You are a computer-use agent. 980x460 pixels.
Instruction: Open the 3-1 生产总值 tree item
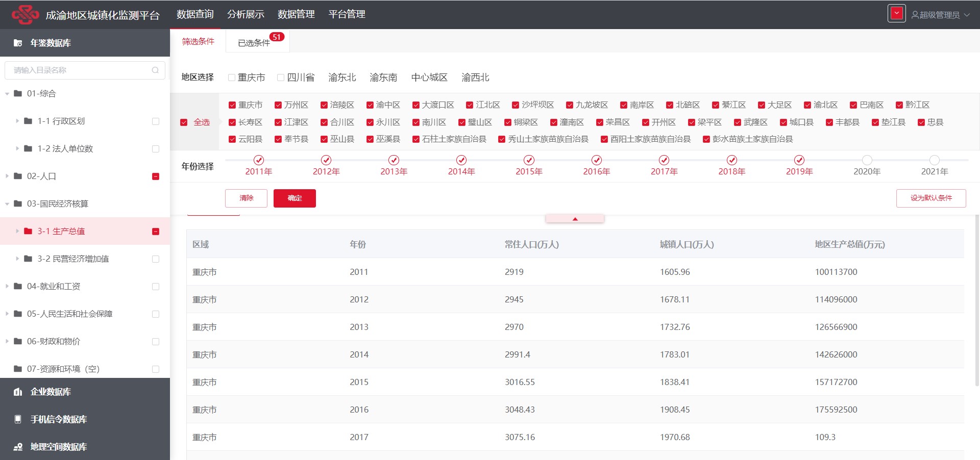click(85, 231)
